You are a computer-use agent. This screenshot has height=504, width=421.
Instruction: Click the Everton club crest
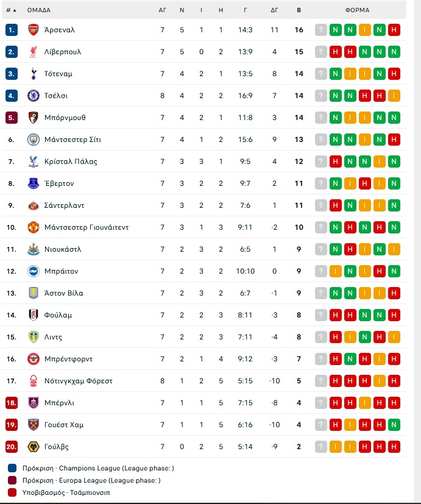tap(34, 183)
